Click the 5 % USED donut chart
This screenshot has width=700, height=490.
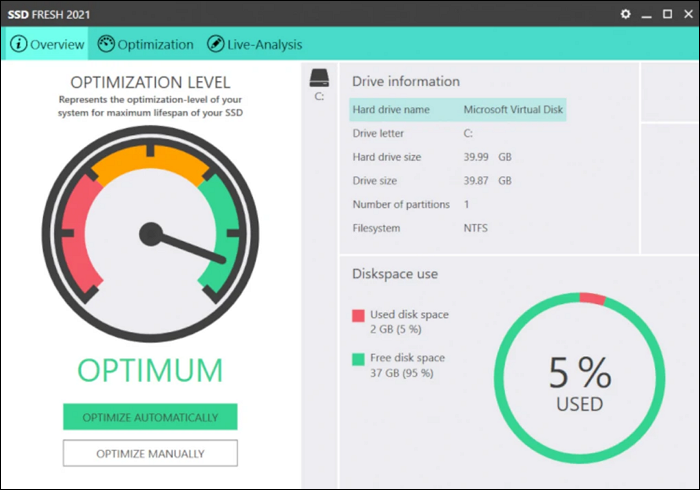click(x=579, y=378)
